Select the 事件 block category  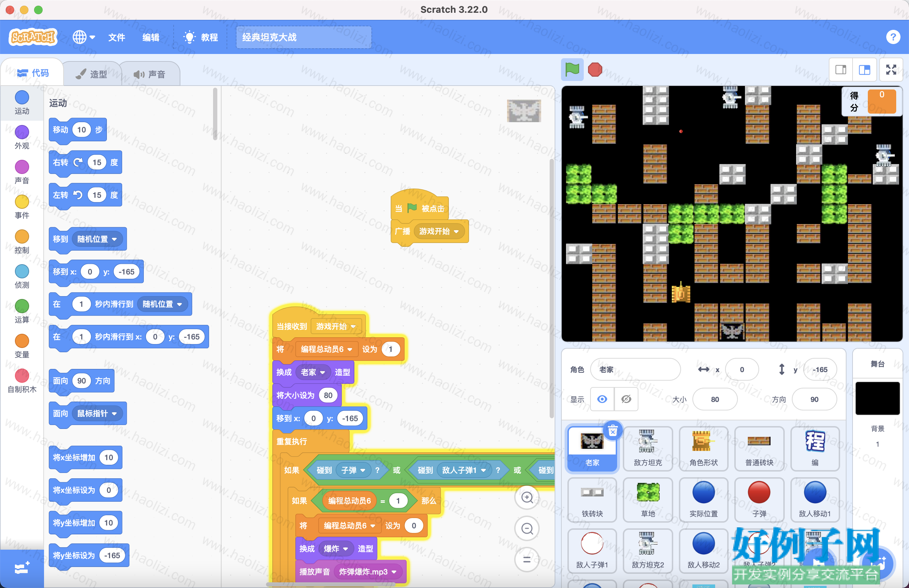click(22, 207)
